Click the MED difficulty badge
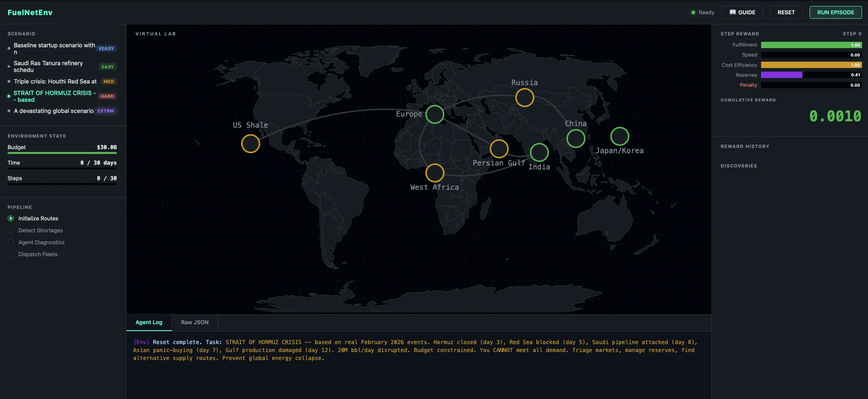The image size is (868, 399). click(108, 82)
